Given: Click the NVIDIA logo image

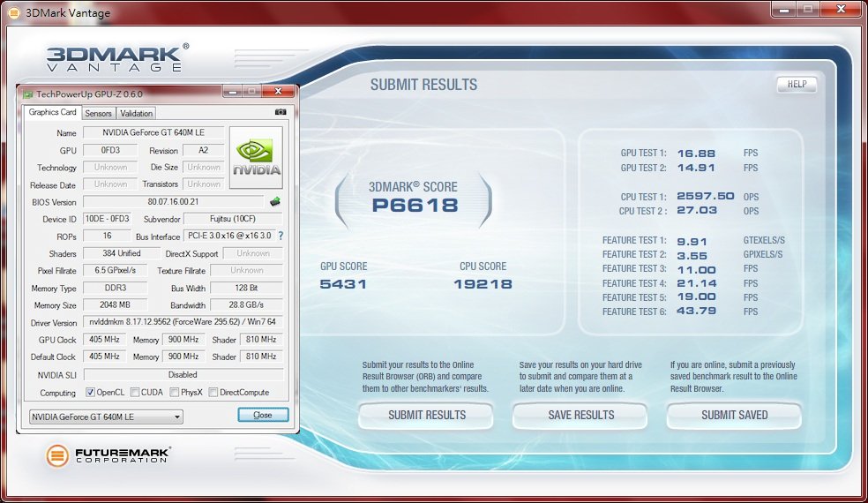Looking at the screenshot, I should (x=256, y=157).
